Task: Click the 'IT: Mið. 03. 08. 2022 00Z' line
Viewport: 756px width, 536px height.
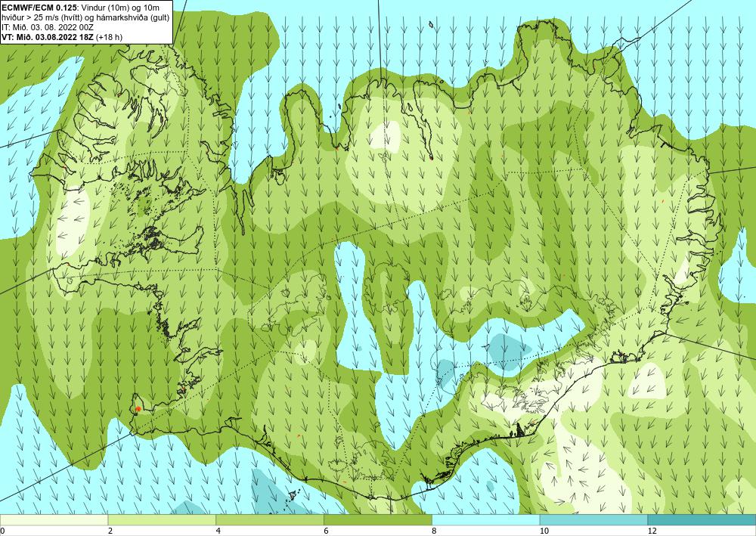Action: tap(48, 27)
